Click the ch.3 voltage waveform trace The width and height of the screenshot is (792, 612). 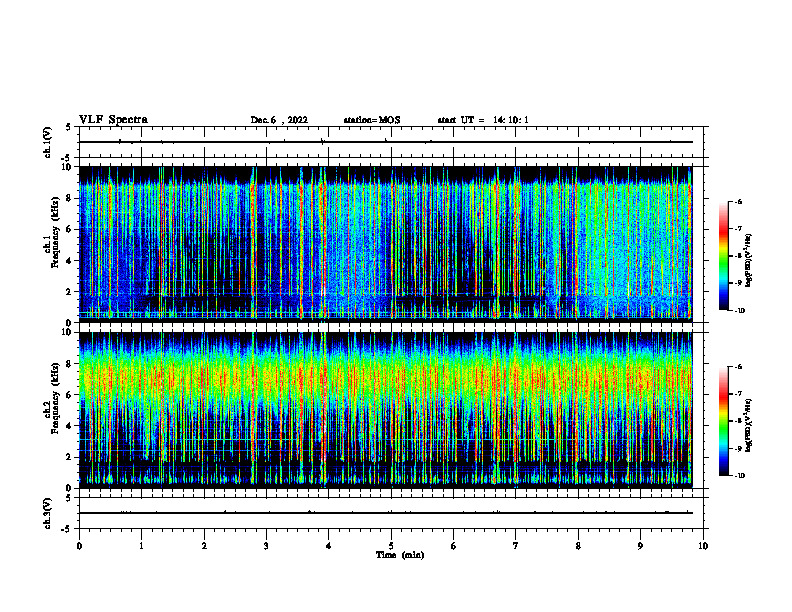click(x=385, y=513)
